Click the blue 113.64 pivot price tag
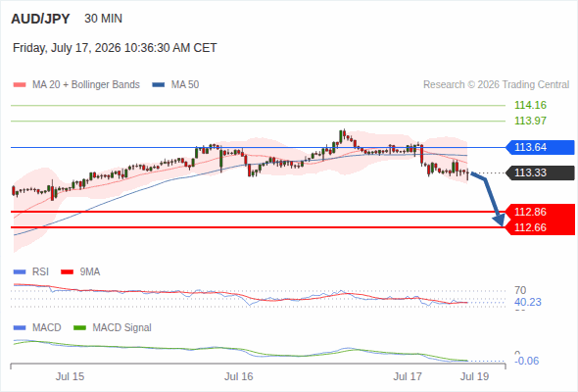This screenshot has width=578, height=392. [540, 147]
